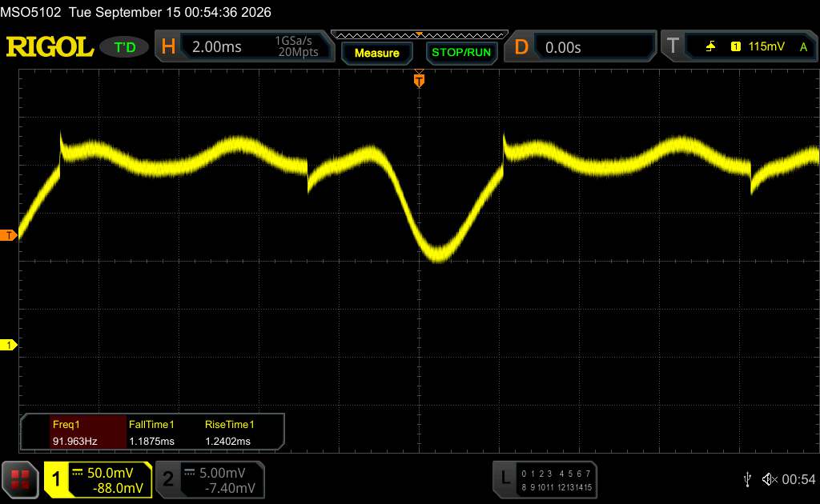This screenshot has height=504, width=820.
Task: Click the RIGOL logo
Action: pos(50,47)
